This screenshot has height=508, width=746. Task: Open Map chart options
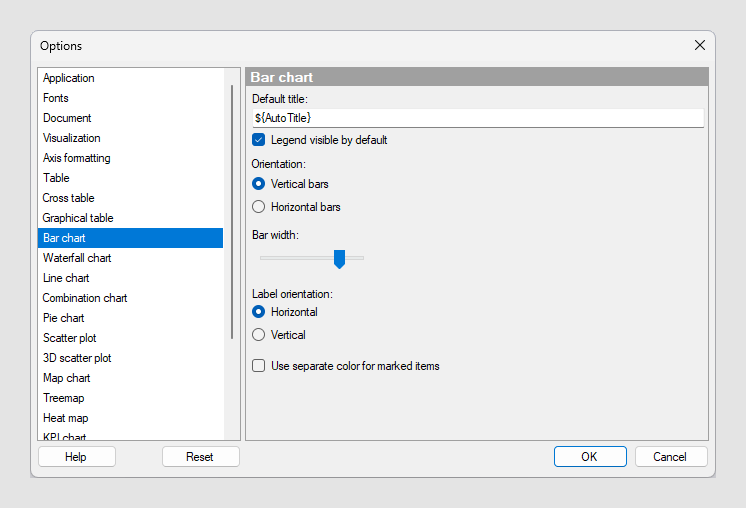point(130,378)
